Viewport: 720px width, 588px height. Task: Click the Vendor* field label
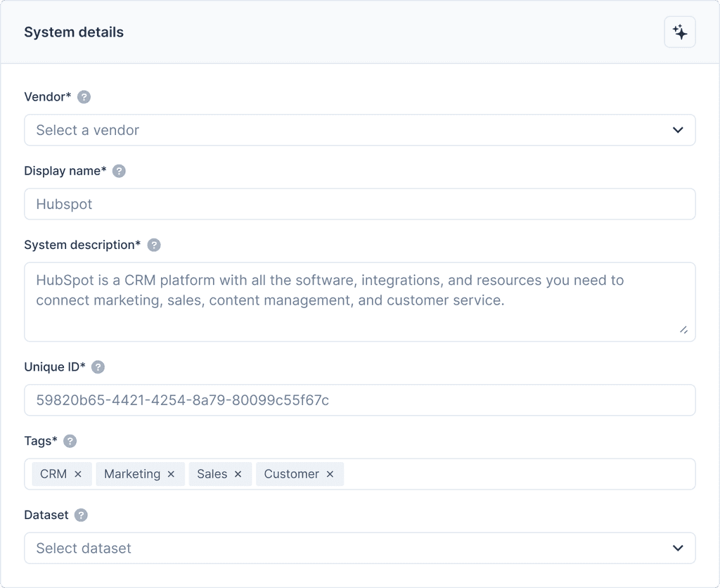[48, 97]
